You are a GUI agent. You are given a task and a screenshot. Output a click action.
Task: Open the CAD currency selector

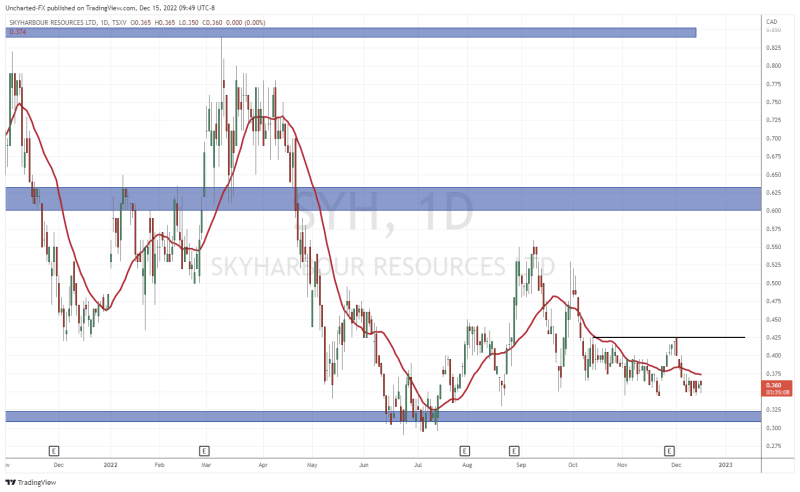(x=771, y=21)
